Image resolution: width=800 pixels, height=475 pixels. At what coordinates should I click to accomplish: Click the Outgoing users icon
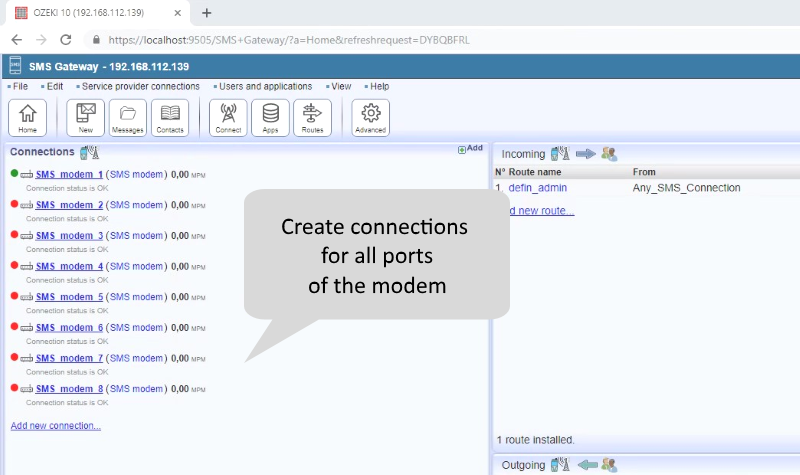click(x=609, y=465)
